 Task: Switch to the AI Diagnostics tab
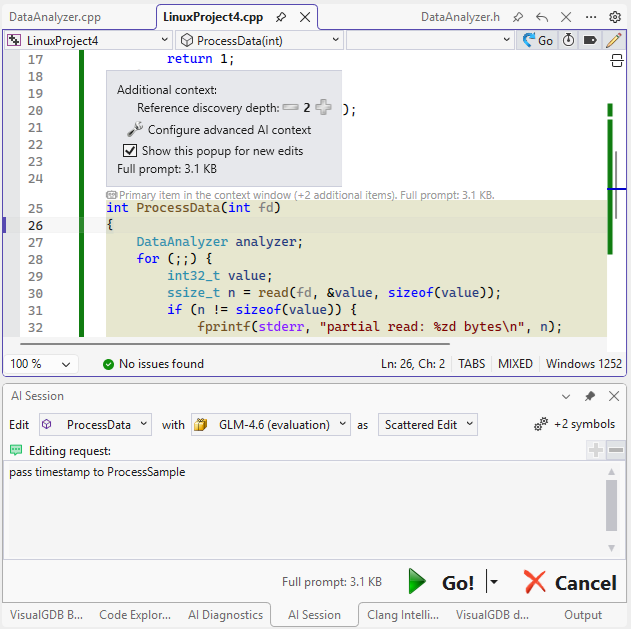pyautogui.click(x=226, y=615)
